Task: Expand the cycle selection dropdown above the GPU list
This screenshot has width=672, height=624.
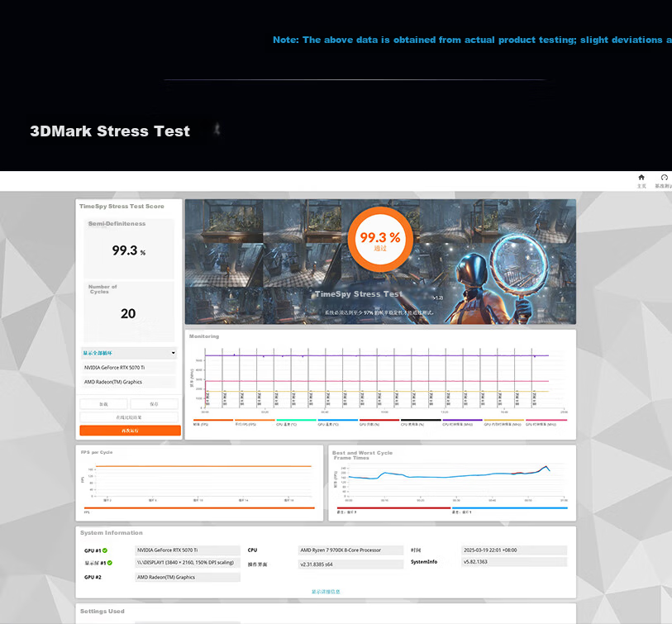Action: [129, 353]
